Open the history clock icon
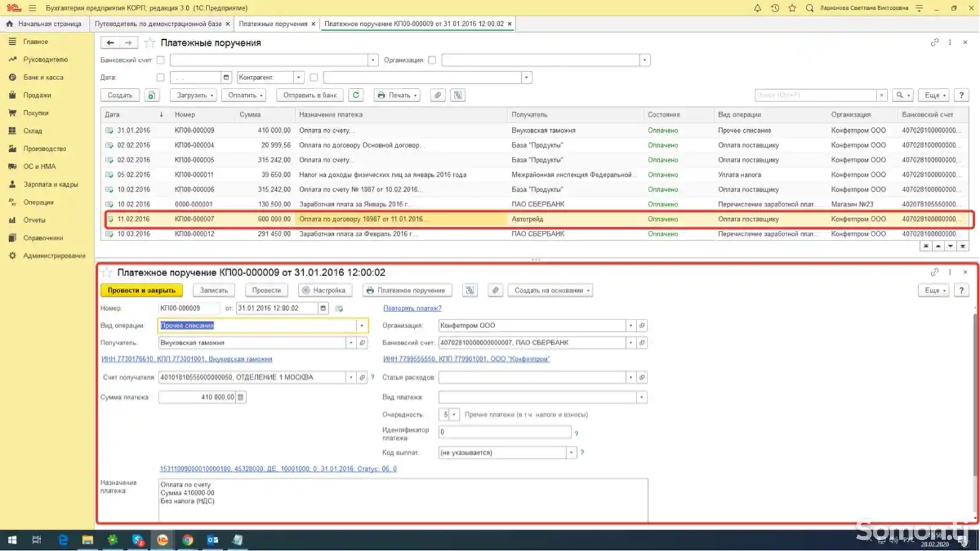 click(x=775, y=8)
